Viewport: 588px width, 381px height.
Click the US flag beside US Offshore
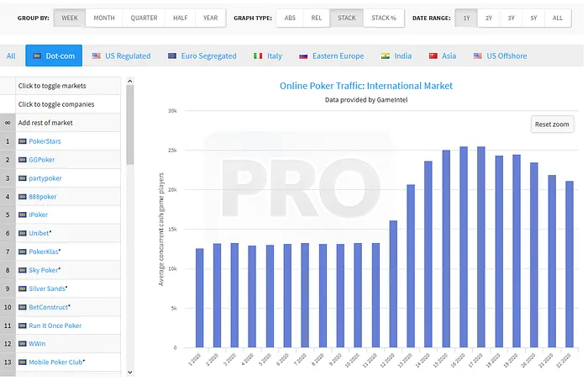478,56
